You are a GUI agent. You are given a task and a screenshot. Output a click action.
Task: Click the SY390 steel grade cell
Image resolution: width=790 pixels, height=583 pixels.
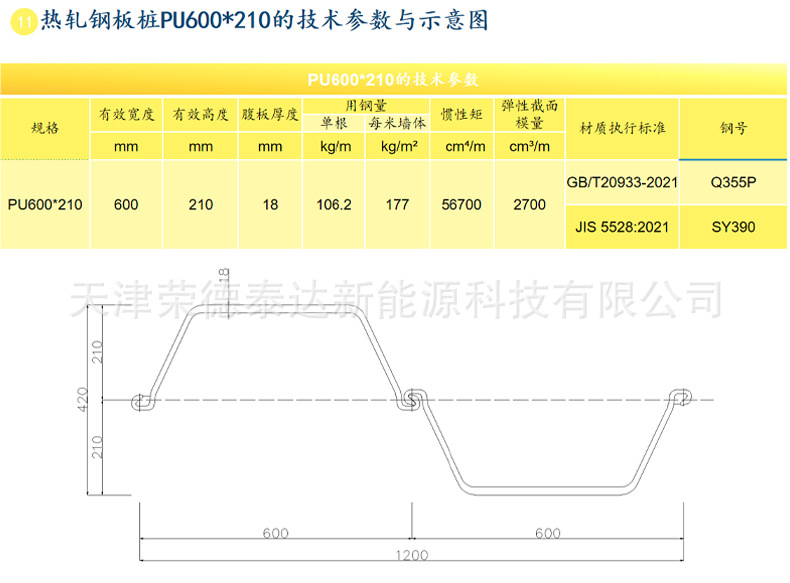[x=733, y=227]
